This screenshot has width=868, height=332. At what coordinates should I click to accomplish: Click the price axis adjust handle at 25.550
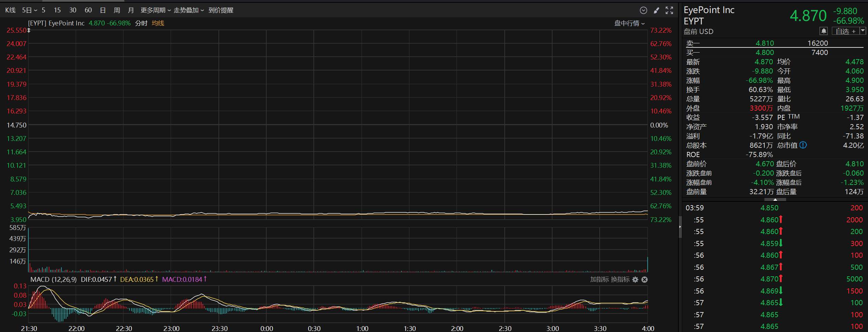29,31
